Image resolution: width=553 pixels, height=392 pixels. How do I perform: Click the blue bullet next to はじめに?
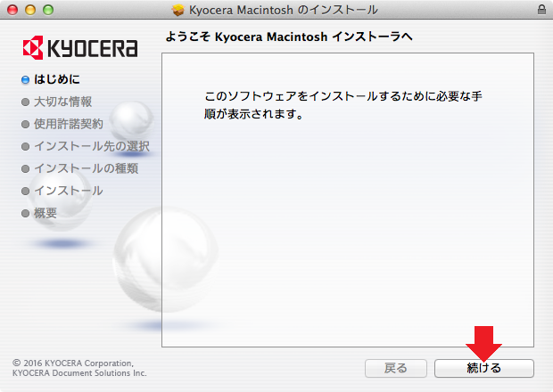(x=26, y=80)
